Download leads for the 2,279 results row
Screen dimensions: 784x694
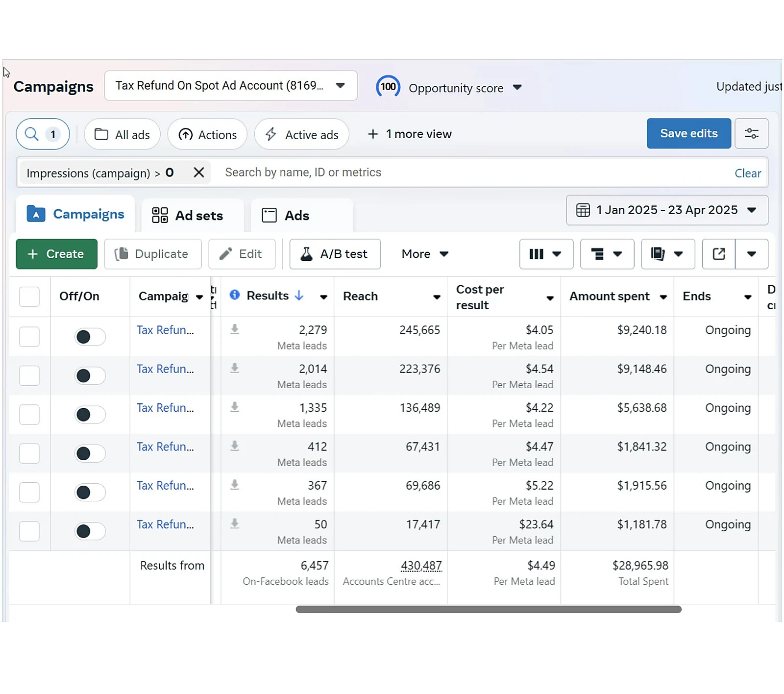point(235,329)
